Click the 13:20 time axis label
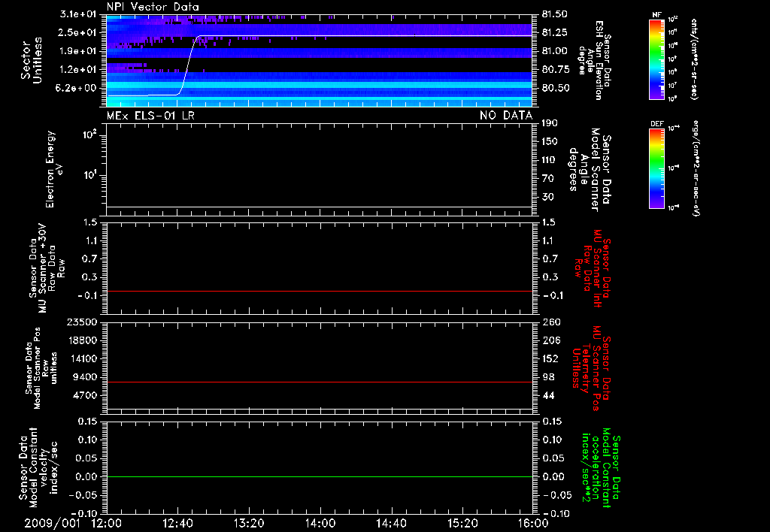Viewport: 770px width, 532px height. click(x=249, y=523)
